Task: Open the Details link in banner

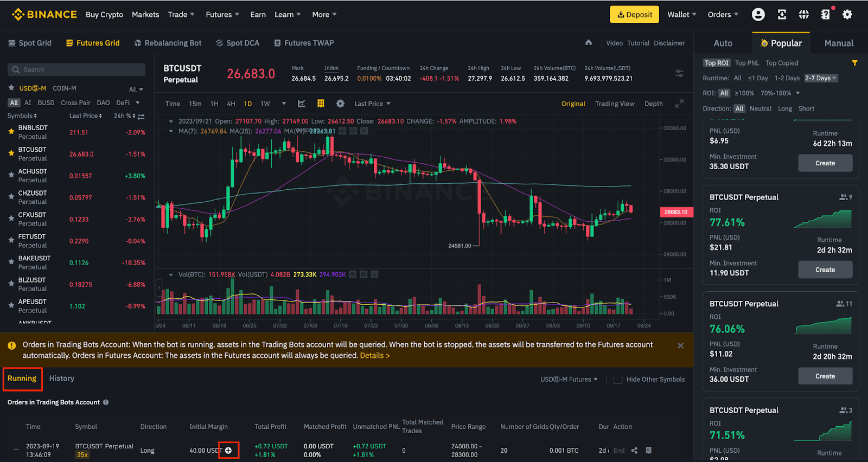Action: pos(375,356)
